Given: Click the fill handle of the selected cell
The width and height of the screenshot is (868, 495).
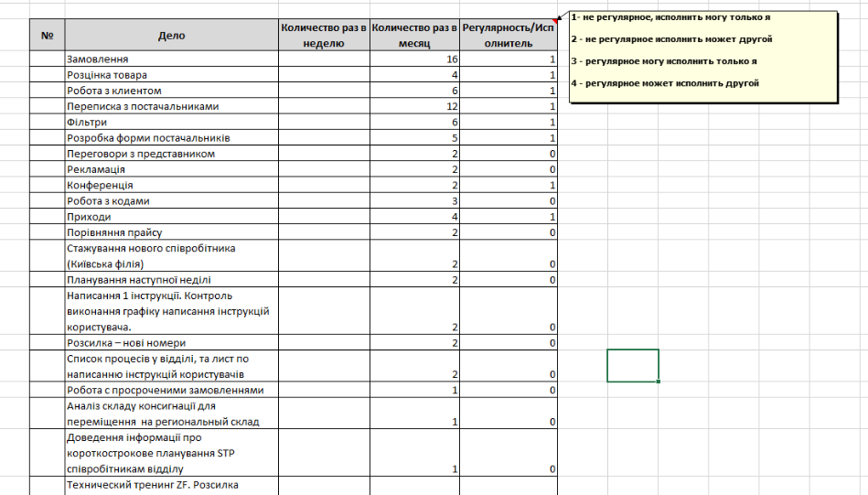Looking at the screenshot, I should tap(659, 382).
